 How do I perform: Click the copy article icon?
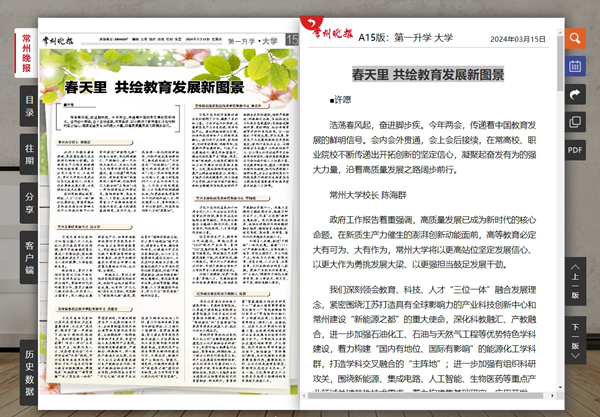pyautogui.click(x=575, y=122)
